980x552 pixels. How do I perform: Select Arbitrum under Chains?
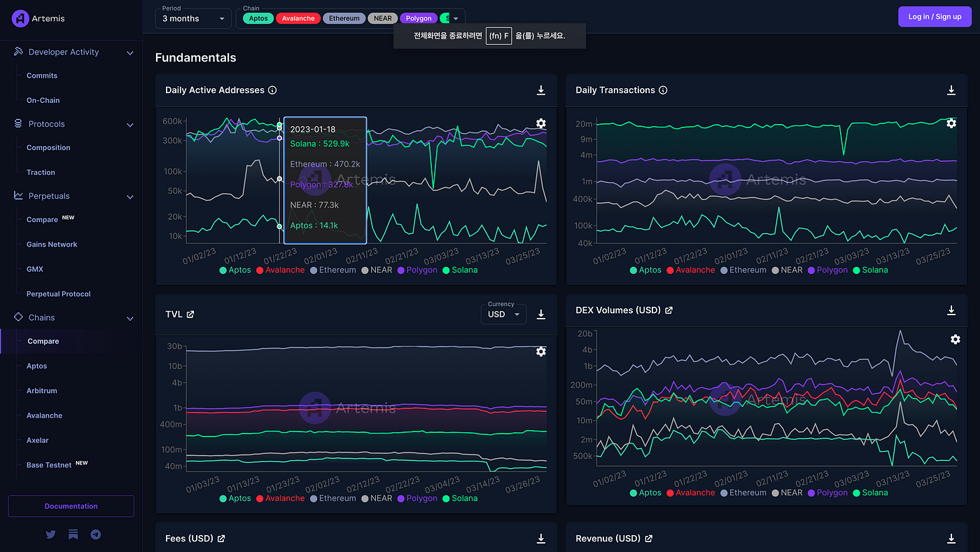click(42, 391)
